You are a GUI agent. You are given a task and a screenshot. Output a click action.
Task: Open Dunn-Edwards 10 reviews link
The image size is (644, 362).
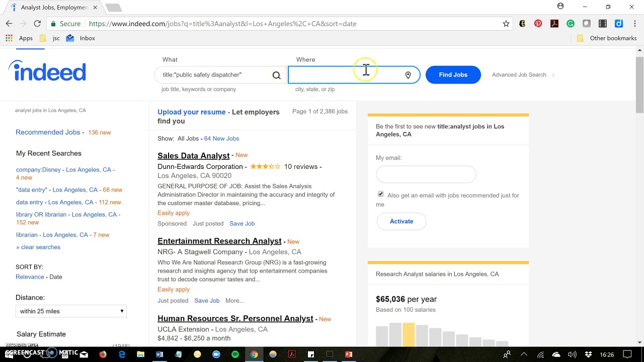tap(301, 167)
